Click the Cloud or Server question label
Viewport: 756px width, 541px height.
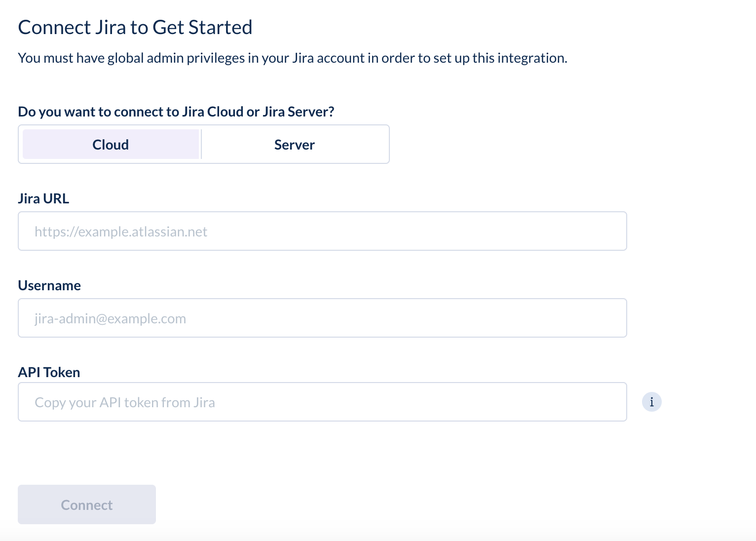176,112
